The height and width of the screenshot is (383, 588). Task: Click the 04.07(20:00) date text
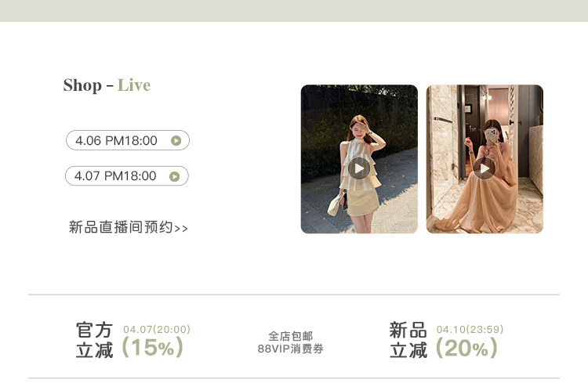point(157,330)
